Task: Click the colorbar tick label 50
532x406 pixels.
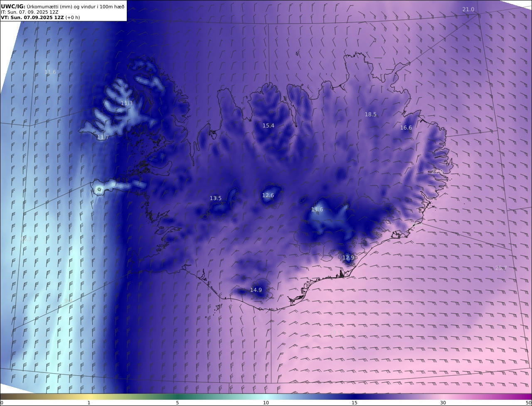Action: [529, 403]
